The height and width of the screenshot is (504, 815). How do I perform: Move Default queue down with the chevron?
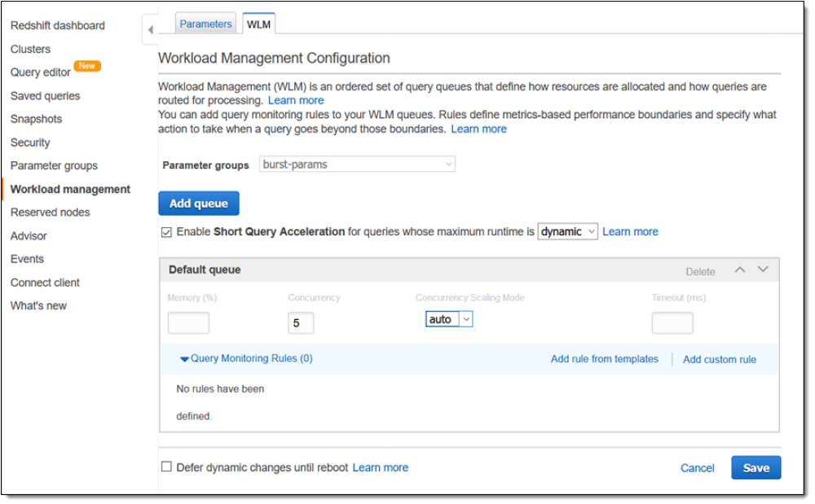point(763,270)
